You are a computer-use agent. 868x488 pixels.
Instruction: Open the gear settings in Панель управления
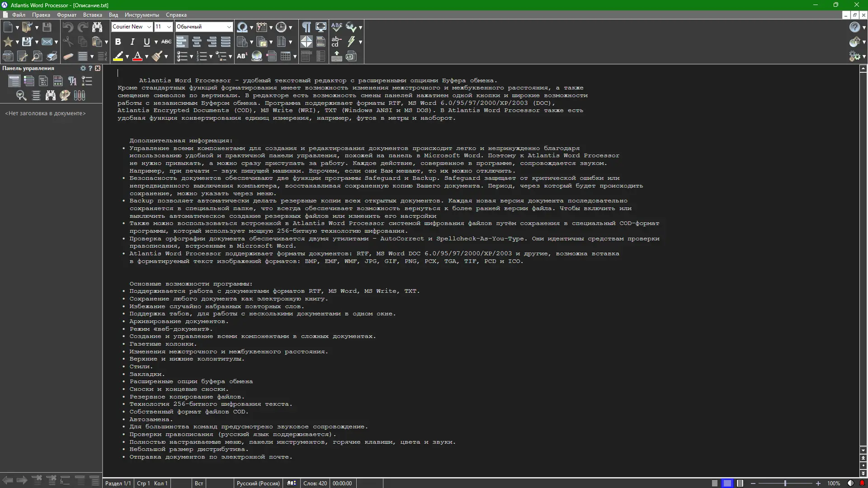pos(83,68)
